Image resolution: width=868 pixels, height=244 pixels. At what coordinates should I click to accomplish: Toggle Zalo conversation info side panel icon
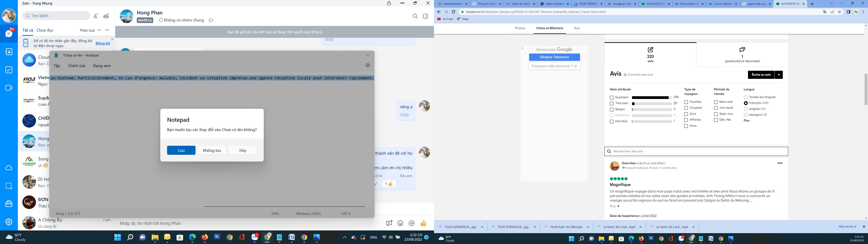point(426,16)
